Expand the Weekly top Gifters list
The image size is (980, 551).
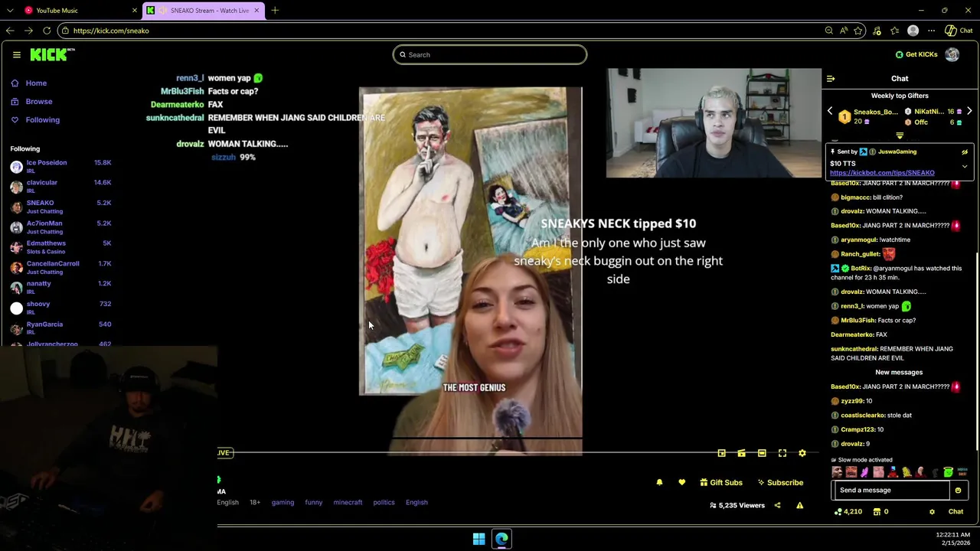coord(900,136)
